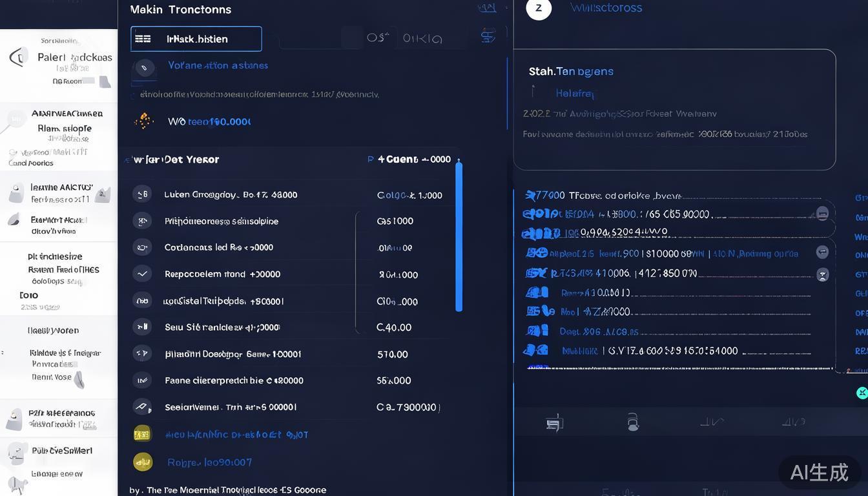Screen dimensions: 868x496
Task: Click the pen/edit icon on the last transaction row
Action: (x=142, y=407)
